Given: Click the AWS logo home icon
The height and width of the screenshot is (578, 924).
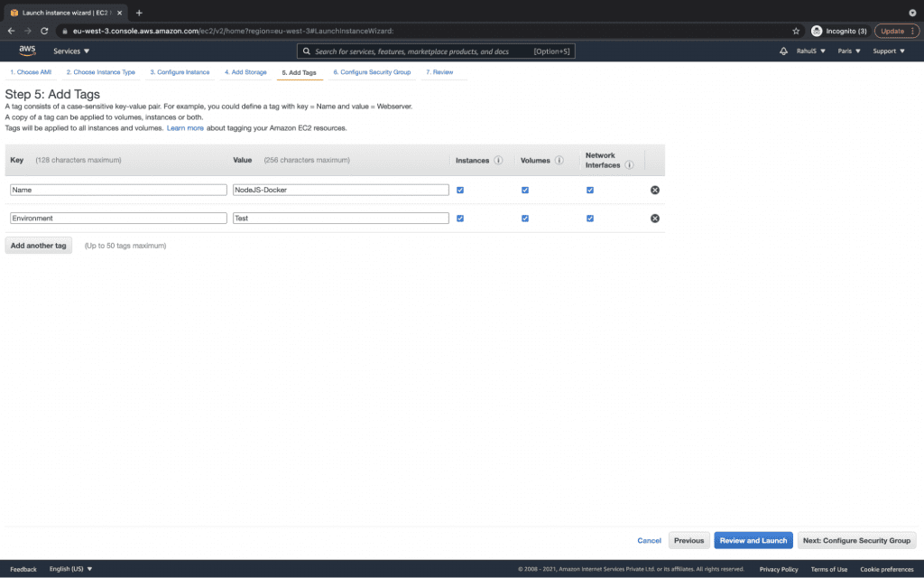Looking at the screenshot, I should tap(27, 51).
